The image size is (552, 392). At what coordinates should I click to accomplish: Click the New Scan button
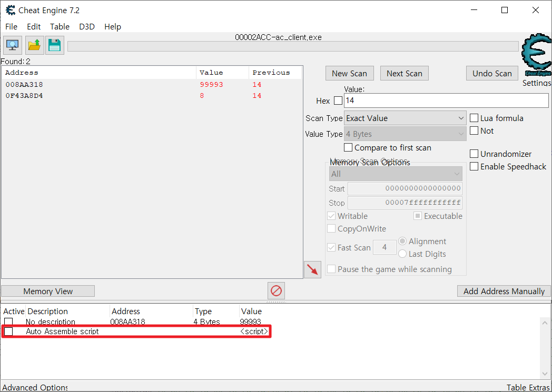coord(350,74)
